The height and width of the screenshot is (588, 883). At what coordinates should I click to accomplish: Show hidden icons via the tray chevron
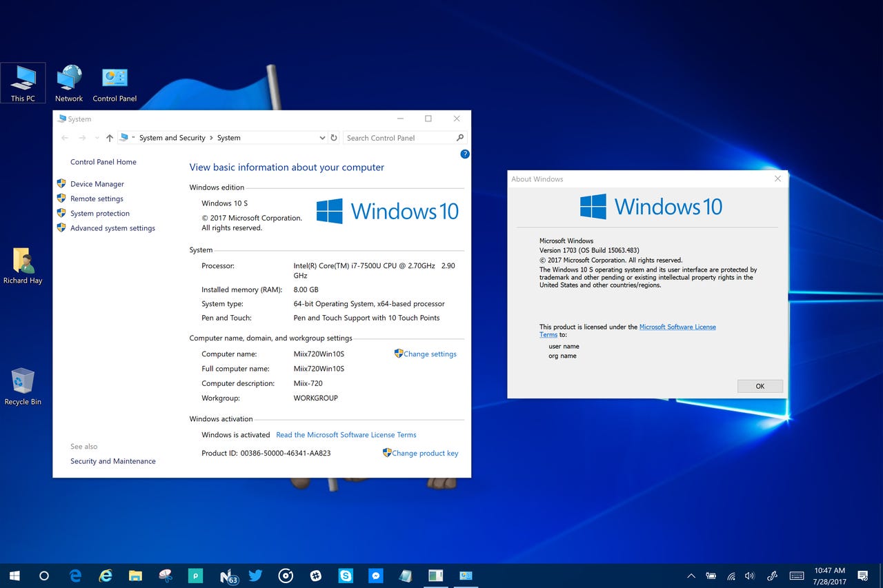691,575
